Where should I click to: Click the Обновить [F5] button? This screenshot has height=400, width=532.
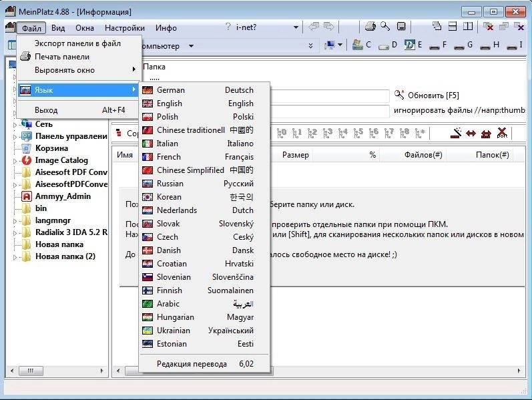[427, 95]
